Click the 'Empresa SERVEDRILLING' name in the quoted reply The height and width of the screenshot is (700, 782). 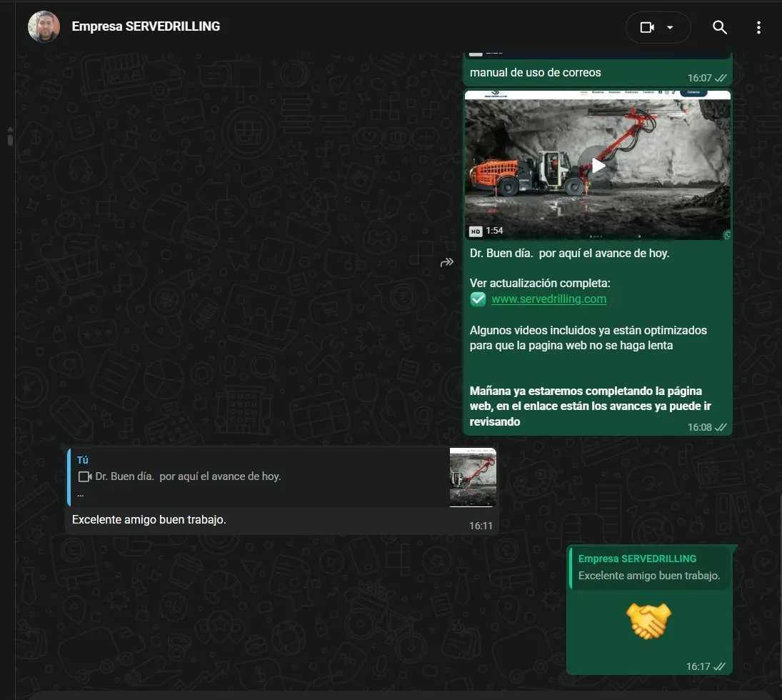[x=637, y=559]
